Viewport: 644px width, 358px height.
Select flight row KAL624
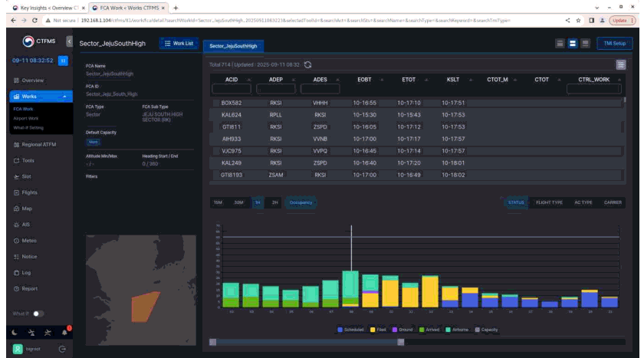point(416,115)
